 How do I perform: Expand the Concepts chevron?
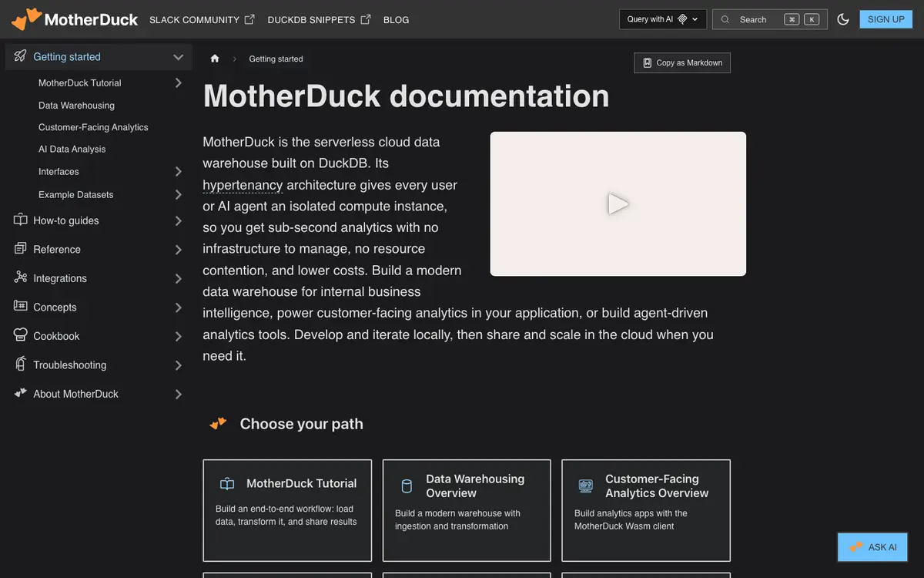[x=178, y=307]
